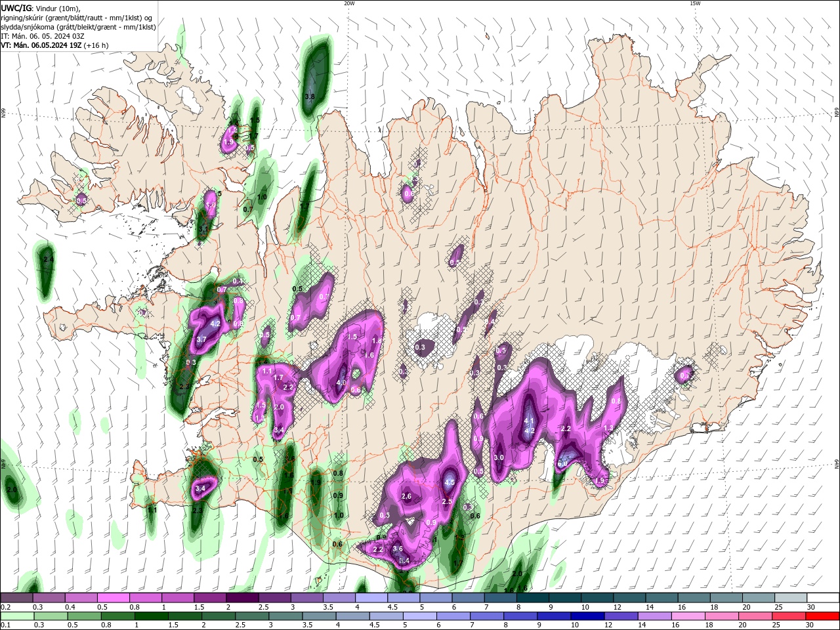Click the 3.0 snowfall value on the map
The image size is (840, 630).
click(x=498, y=457)
